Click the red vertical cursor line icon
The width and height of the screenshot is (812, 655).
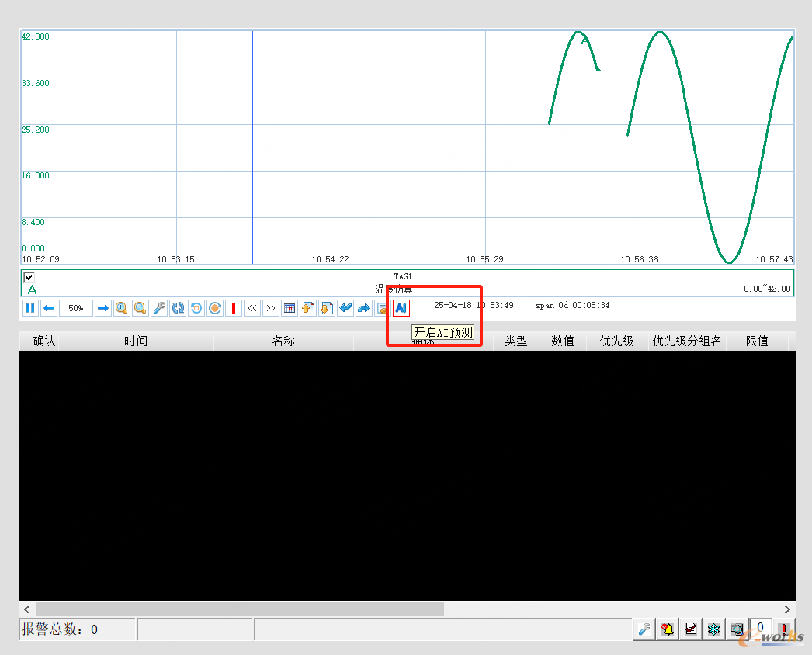pyautogui.click(x=234, y=308)
